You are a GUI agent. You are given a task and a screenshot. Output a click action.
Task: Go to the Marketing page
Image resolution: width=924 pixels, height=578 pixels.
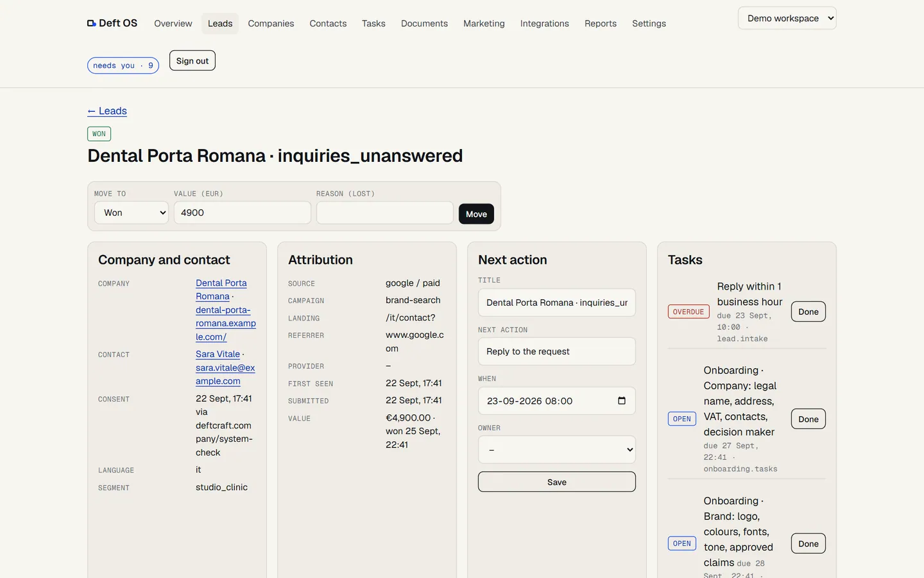[484, 23]
